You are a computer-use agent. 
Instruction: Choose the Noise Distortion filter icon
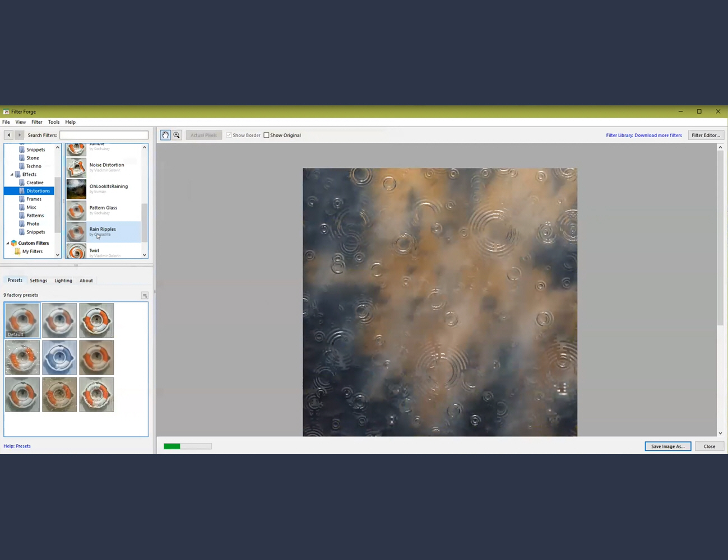[x=76, y=167]
